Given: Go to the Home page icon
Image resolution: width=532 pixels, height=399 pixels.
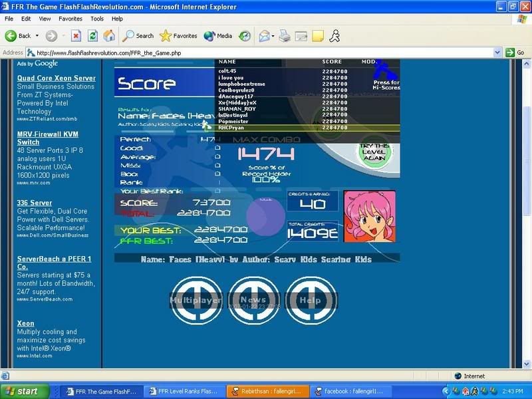Looking at the screenshot, I should (109, 36).
